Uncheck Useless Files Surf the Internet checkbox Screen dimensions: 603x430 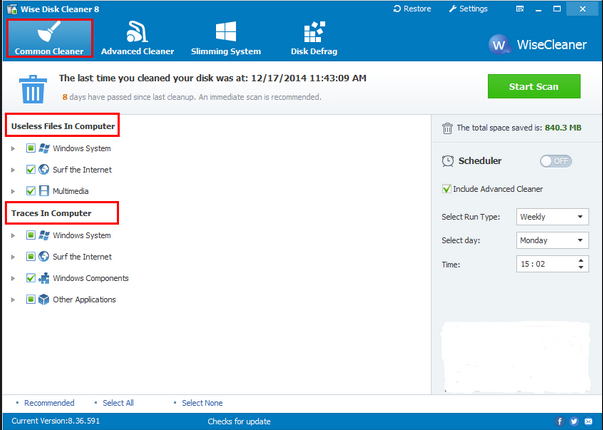[x=31, y=170]
